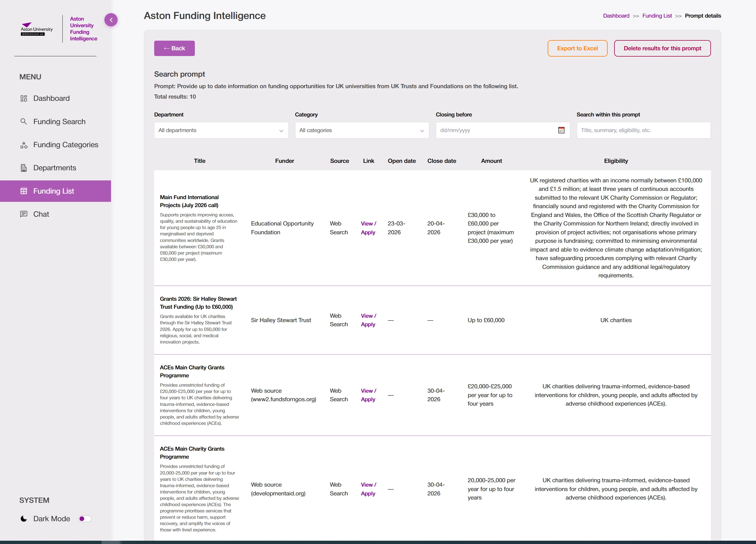Open the Departments menu item
This screenshot has height=544, width=756.
click(55, 168)
